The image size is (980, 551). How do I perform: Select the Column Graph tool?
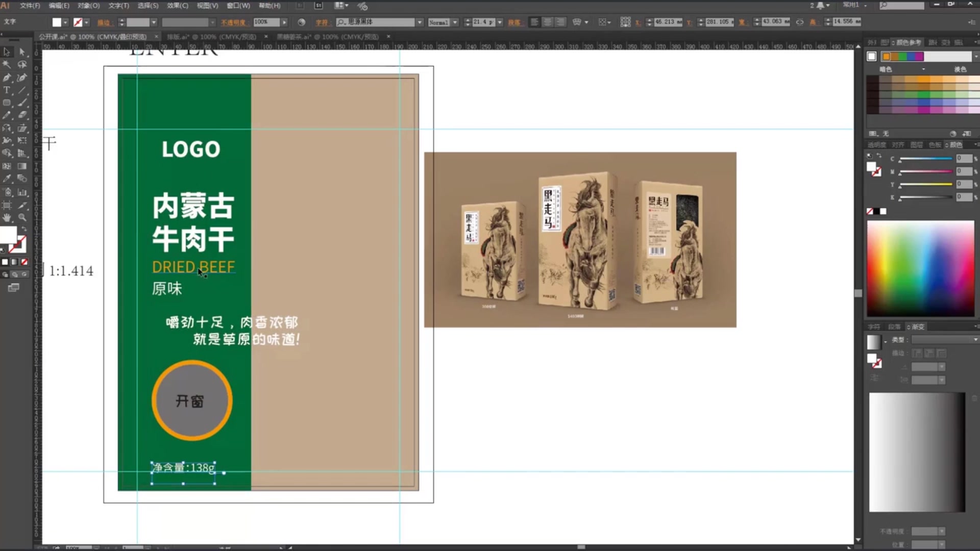[x=22, y=192]
